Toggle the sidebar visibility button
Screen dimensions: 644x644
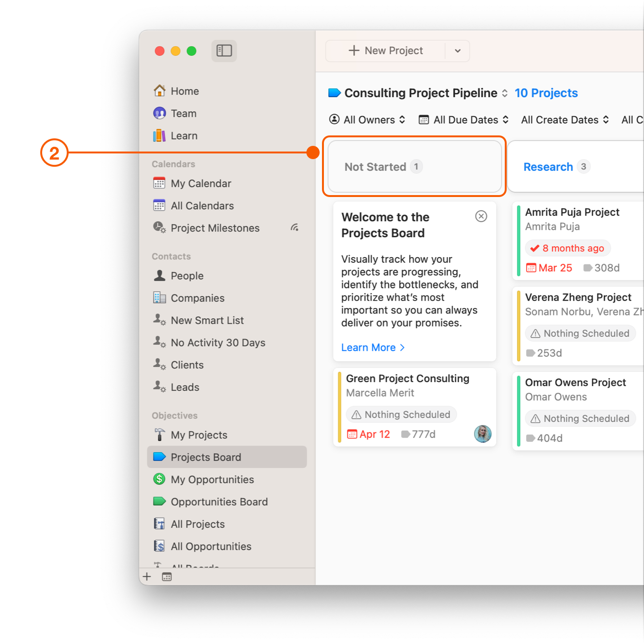224,51
